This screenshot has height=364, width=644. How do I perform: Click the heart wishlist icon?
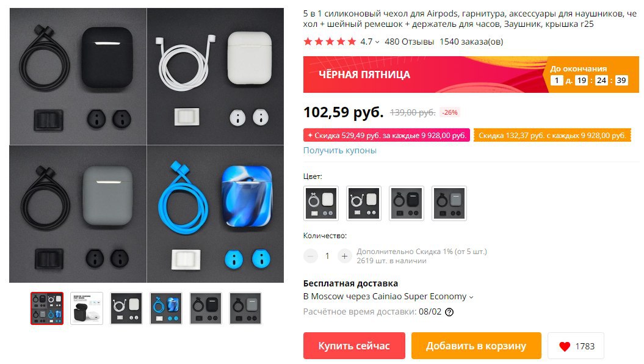pyautogui.click(x=565, y=346)
